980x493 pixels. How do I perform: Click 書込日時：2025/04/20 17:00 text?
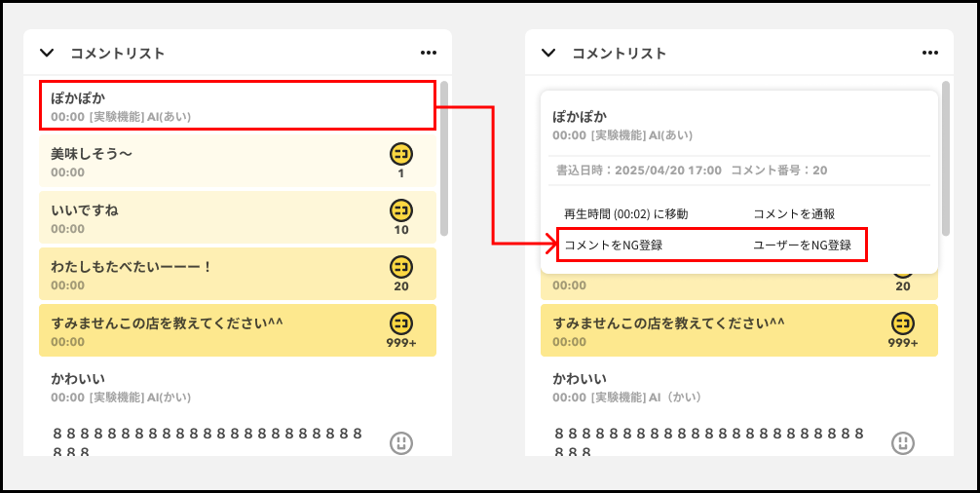(639, 170)
